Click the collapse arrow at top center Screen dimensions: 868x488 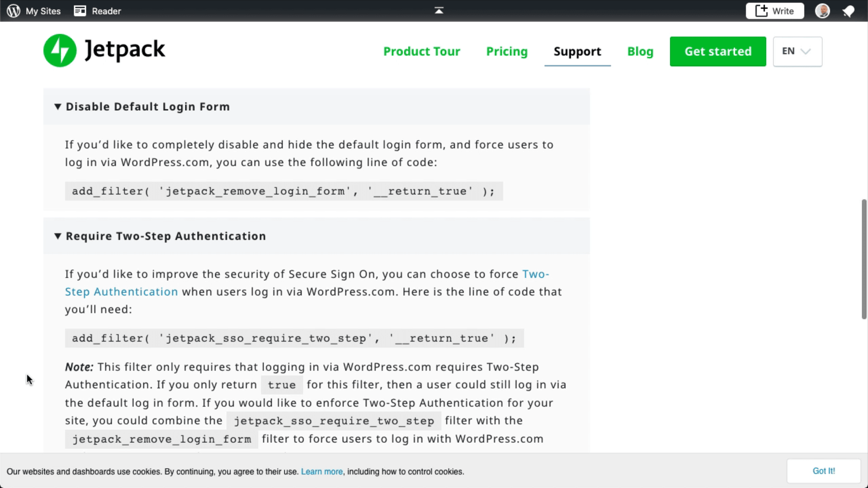(439, 10)
